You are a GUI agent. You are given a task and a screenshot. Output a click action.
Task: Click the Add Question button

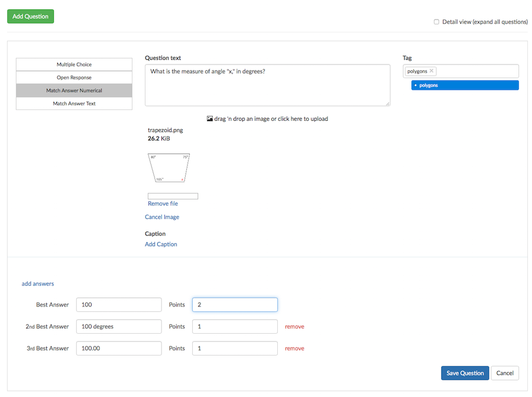tap(31, 17)
